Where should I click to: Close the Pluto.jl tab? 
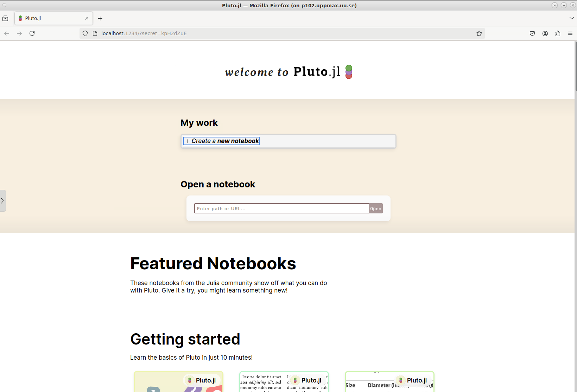[x=87, y=18]
